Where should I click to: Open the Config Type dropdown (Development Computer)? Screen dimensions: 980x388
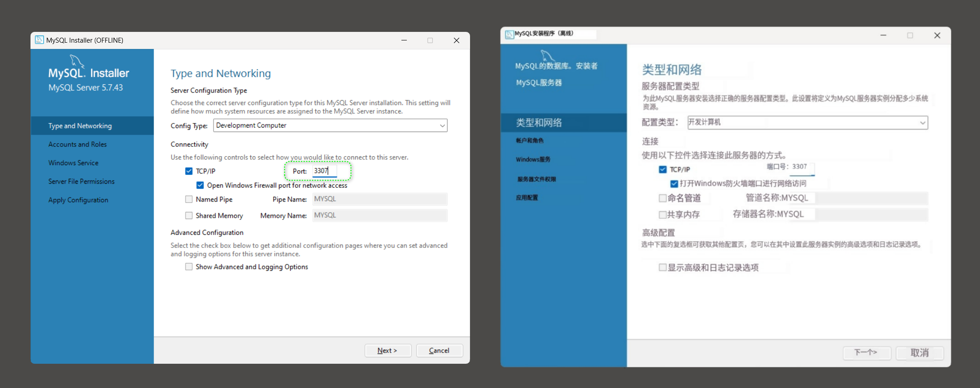pos(330,125)
